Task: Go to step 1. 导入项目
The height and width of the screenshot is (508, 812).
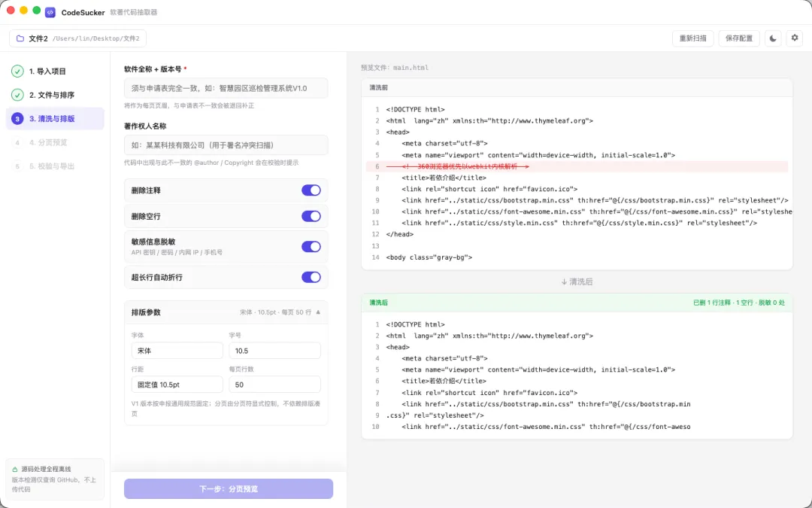Action: tap(55, 71)
